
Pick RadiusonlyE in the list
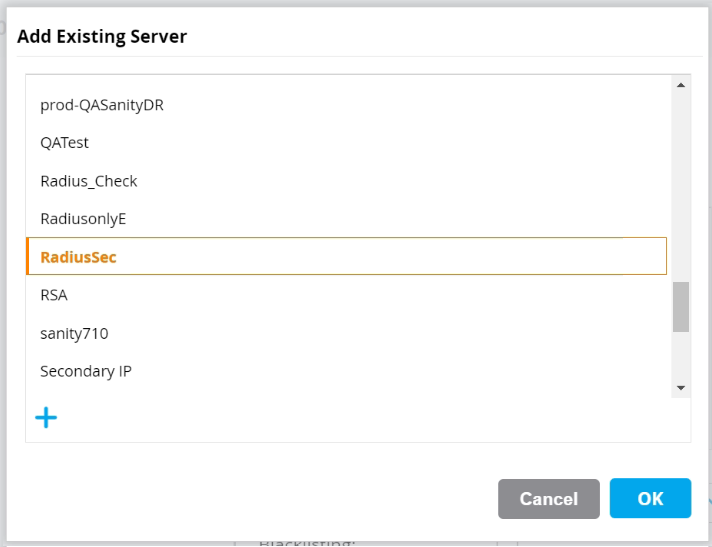[x=83, y=219]
